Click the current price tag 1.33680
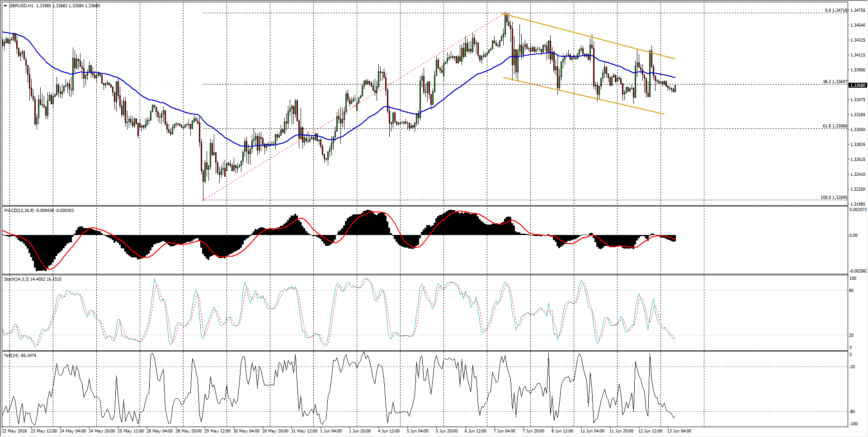The width and height of the screenshot is (868, 437). (x=858, y=85)
